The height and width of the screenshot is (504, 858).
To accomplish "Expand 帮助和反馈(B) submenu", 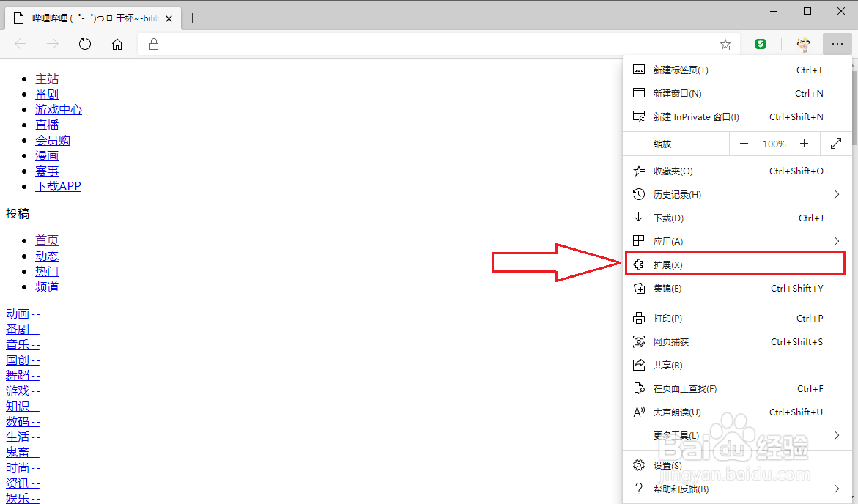I will pyautogui.click(x=738, y=489).
